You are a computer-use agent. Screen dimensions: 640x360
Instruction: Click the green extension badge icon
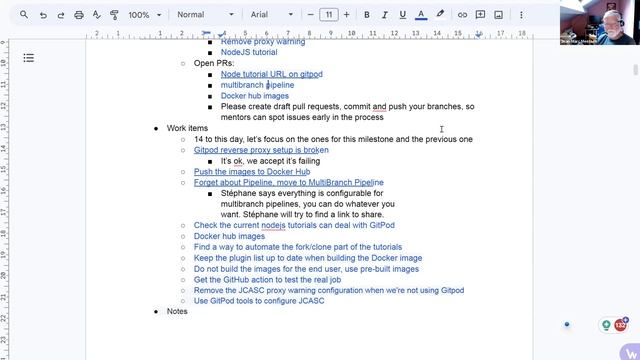point(606,325)
